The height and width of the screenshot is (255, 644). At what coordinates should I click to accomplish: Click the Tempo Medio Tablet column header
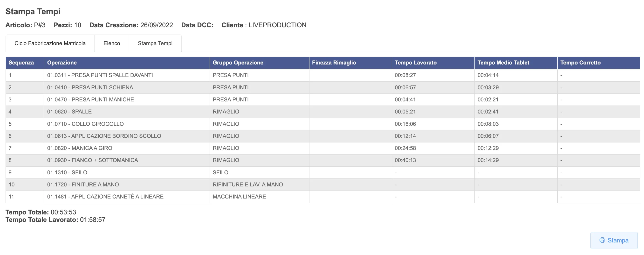(503, 63)
